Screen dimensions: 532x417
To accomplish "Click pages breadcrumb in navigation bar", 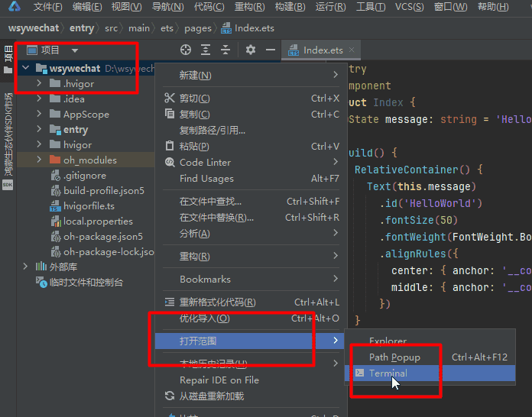I will [x=198, y=28].
